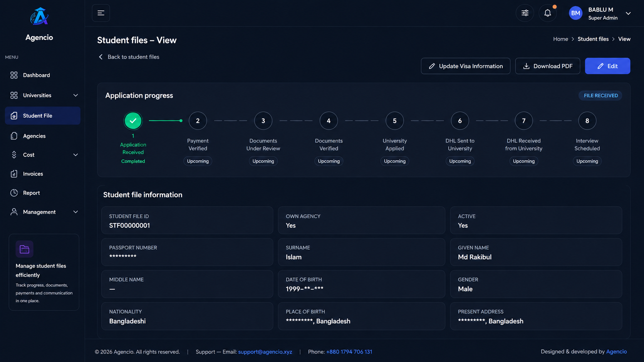
Task: Open Report from the sidebar
Action: click(43, 193)
